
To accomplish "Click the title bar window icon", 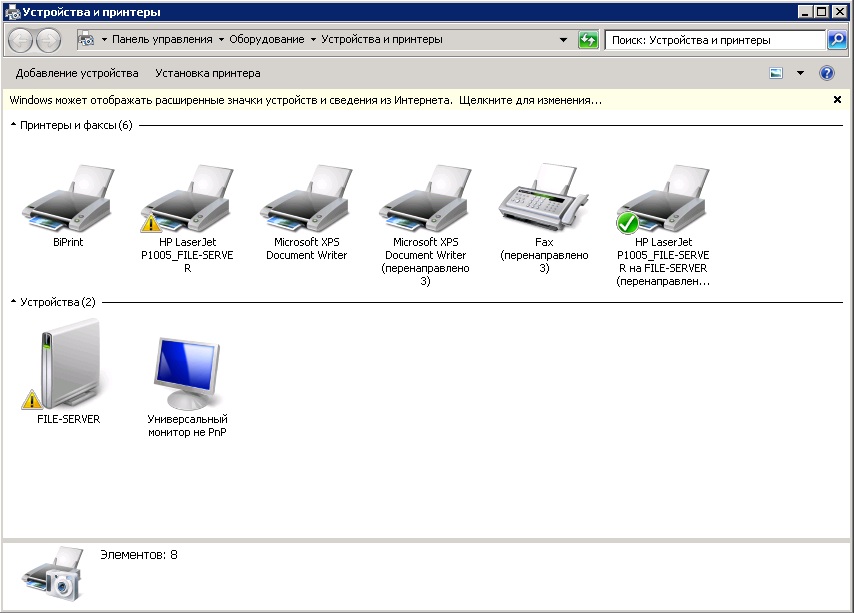I will [x=13, y=12].
